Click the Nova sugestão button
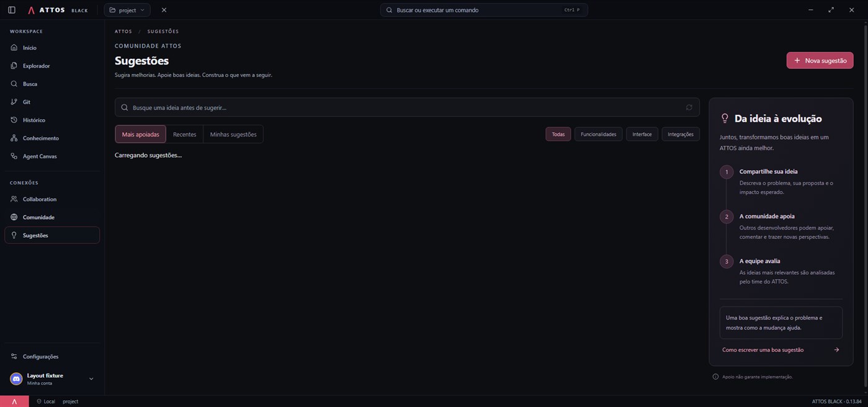This screenshot has height=407, width=868. (820, 60)
